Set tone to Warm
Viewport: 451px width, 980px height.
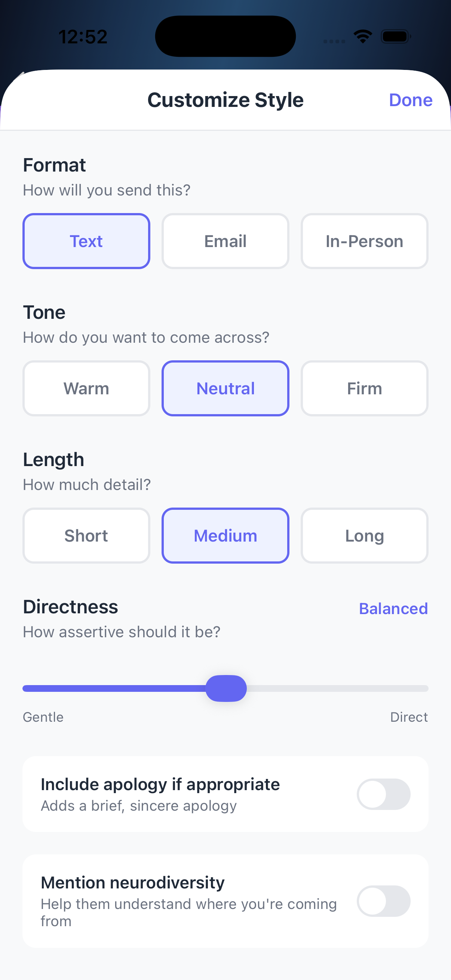click(86, 388)
